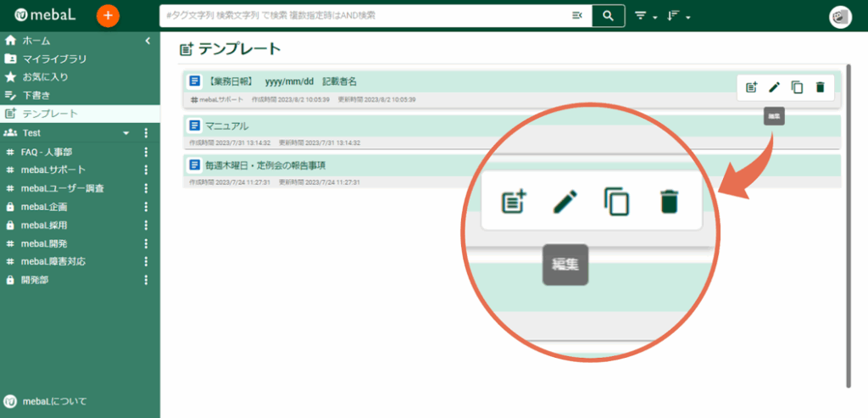Expand the Test group dropdown arrow
Viewport: 868px width, 418px height.
click(x=126, y=133)
